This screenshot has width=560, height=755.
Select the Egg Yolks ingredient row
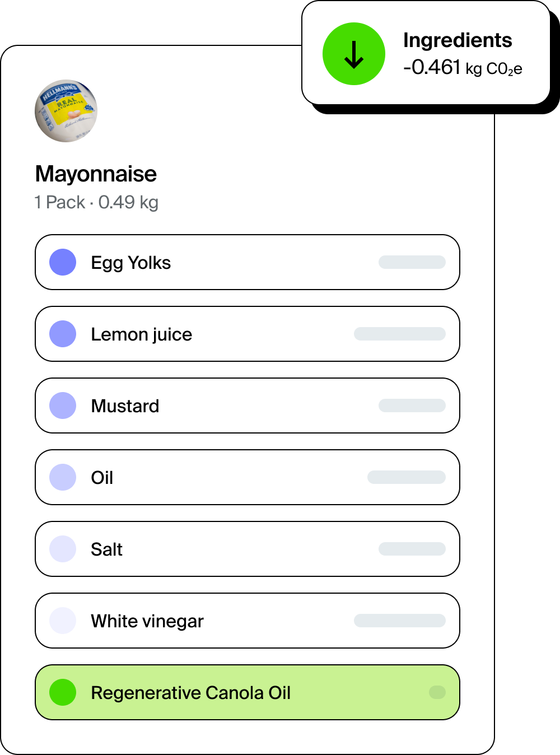[x=248, y=262]
